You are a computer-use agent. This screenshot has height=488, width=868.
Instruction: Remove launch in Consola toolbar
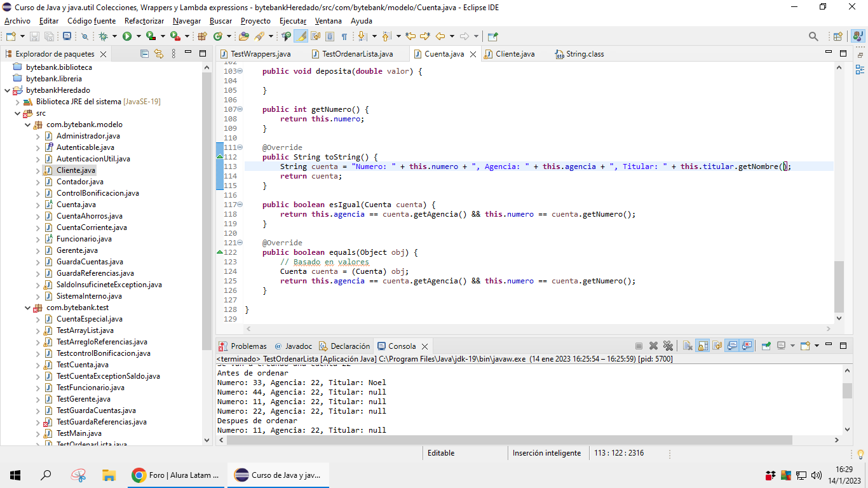(x=653, y=346)
